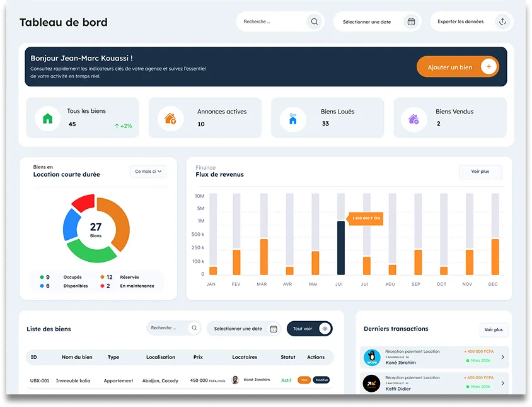This screenshot has width=532, height=407.
Task: Click the purple Biens Vendus house icon
Action: pyautogui.click(x=413, y=117)
